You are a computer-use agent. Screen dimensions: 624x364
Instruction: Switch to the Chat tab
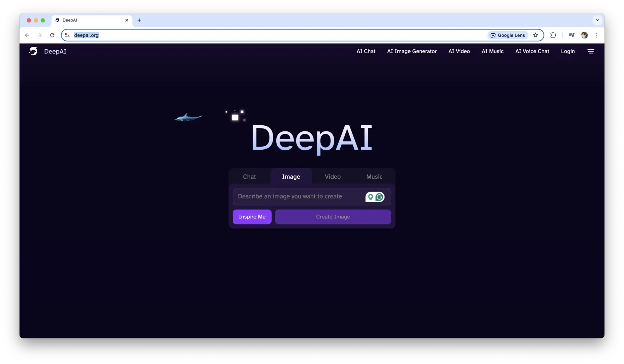tap(249, 176)
